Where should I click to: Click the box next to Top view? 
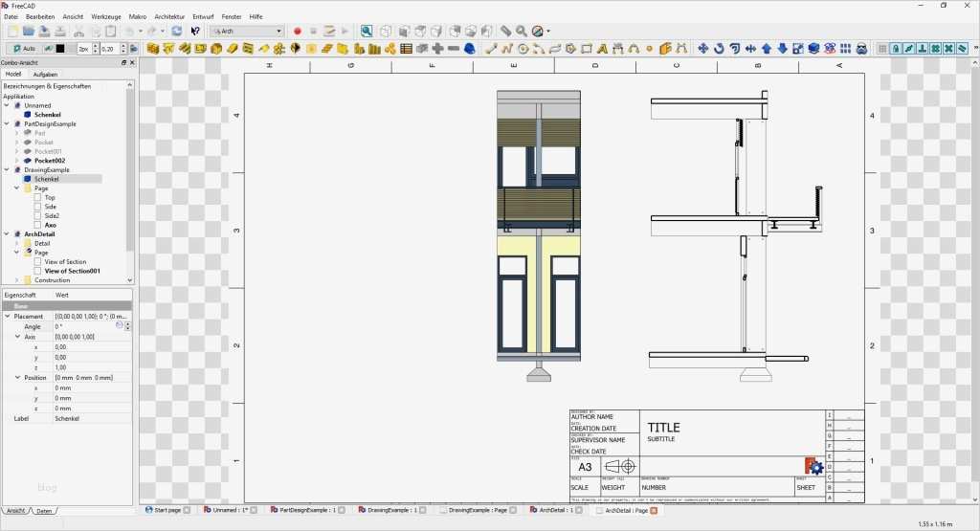[x=37, y=197]
